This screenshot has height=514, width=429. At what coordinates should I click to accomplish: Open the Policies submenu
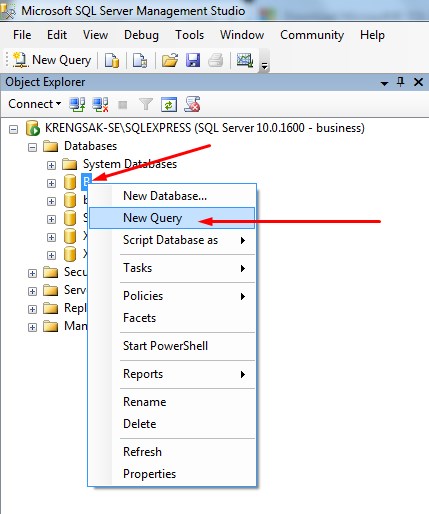click(x=172, y=296)
